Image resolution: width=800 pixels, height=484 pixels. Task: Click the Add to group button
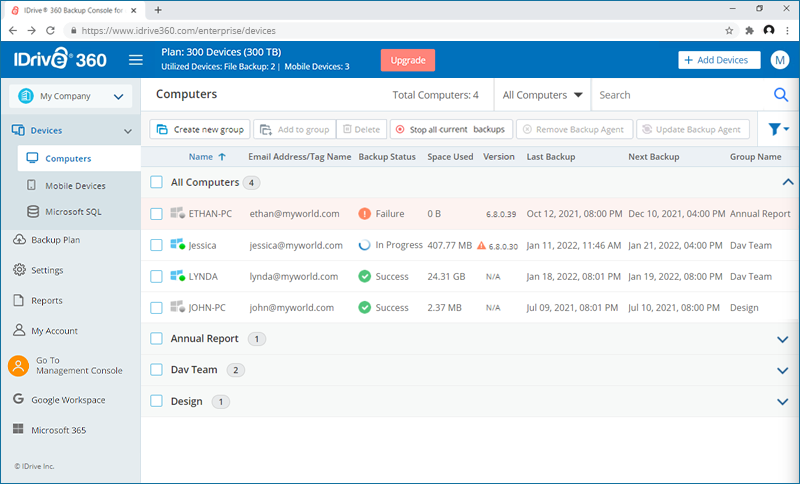295,129
